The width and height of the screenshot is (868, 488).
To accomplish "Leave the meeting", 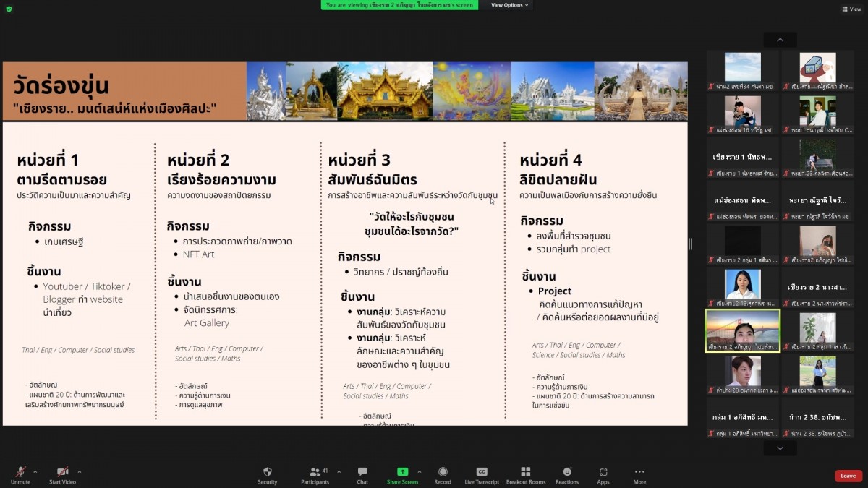I will tap(848, 476).
